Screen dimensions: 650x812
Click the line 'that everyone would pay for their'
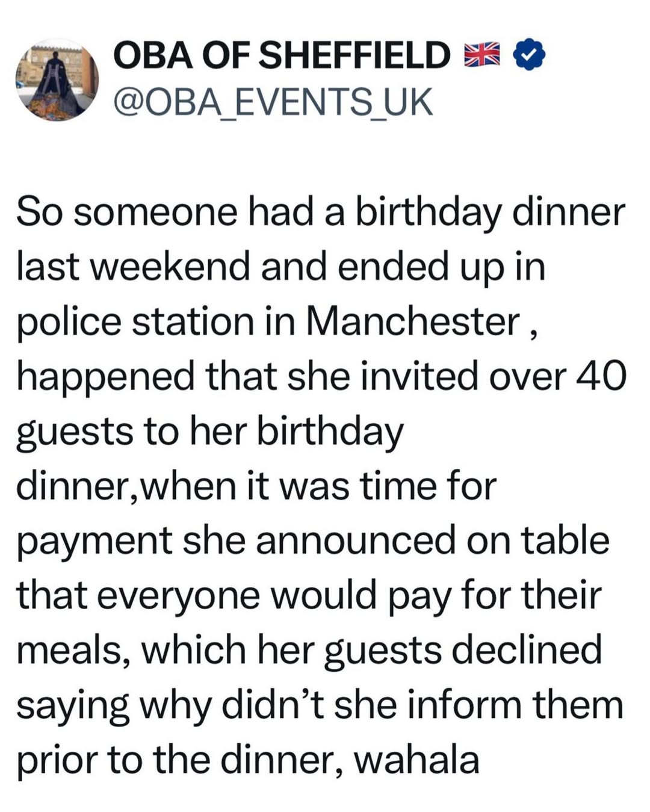tap(308, 595)
